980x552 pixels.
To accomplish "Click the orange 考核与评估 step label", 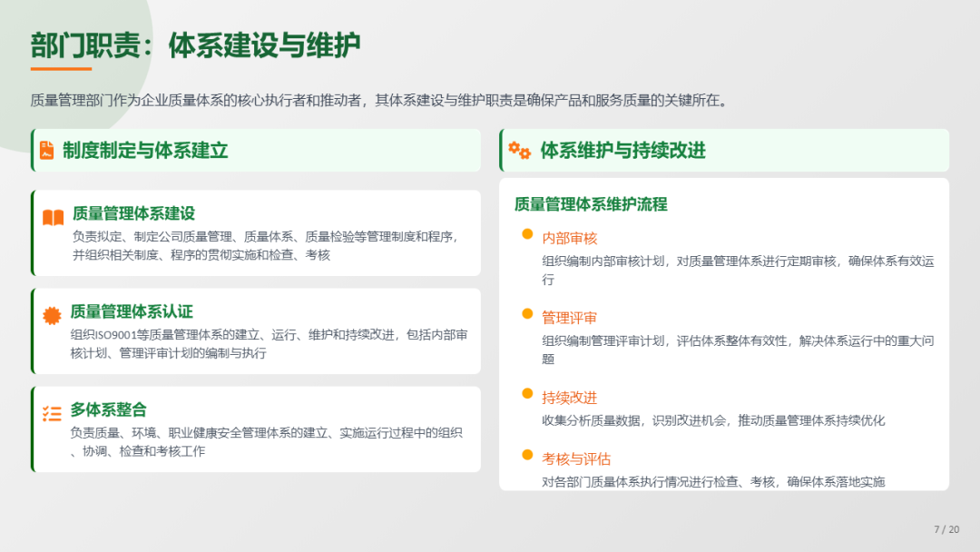I will click(x=576, y=458).
